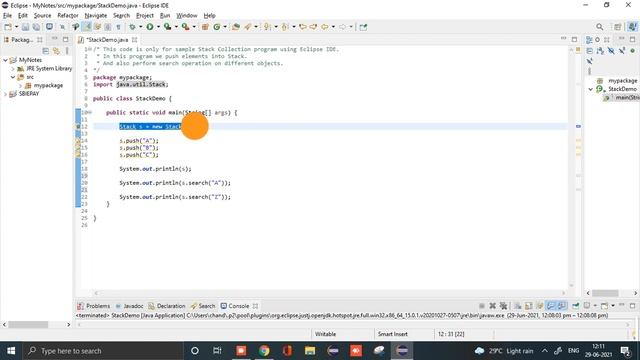The image size is (640, 360).
Task: Click the Windows taskbar search box
Action: click(102, 351)
